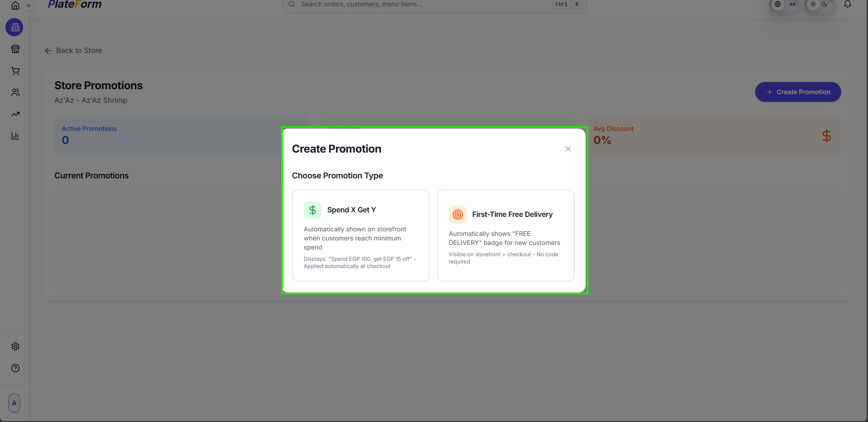Navigate using the Back to Store link
868x422 pixels.
(x=73, y=50)
